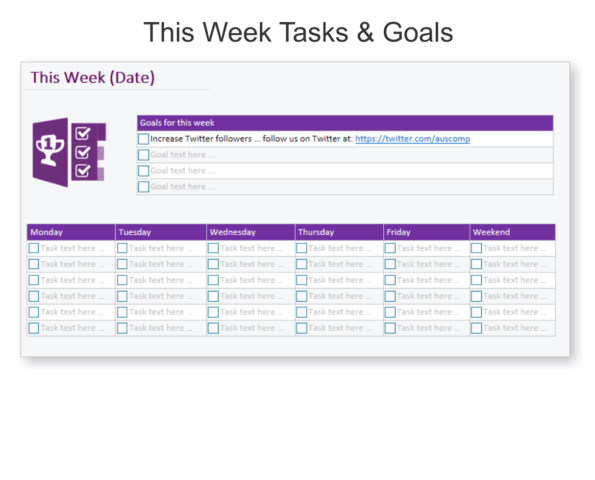
Task: Select the Goals for this week header
Action: (x=345, y=123)
